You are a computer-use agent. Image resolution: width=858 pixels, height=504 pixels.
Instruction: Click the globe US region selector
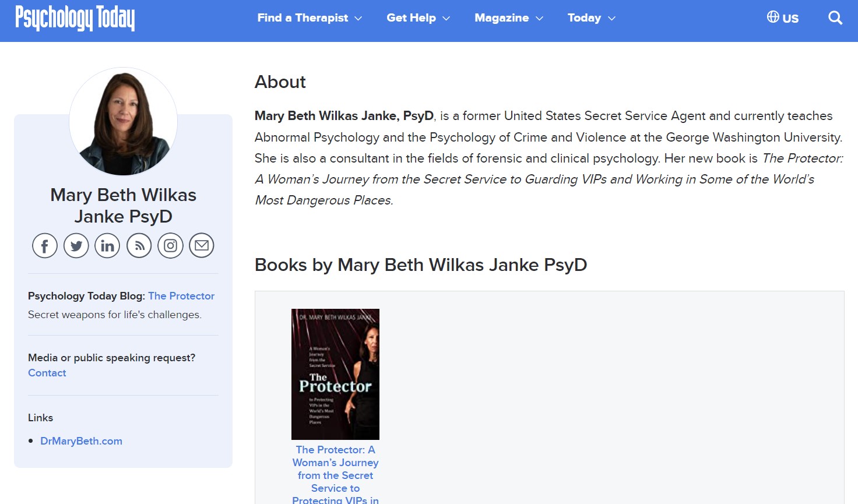[x=783, y=17]
